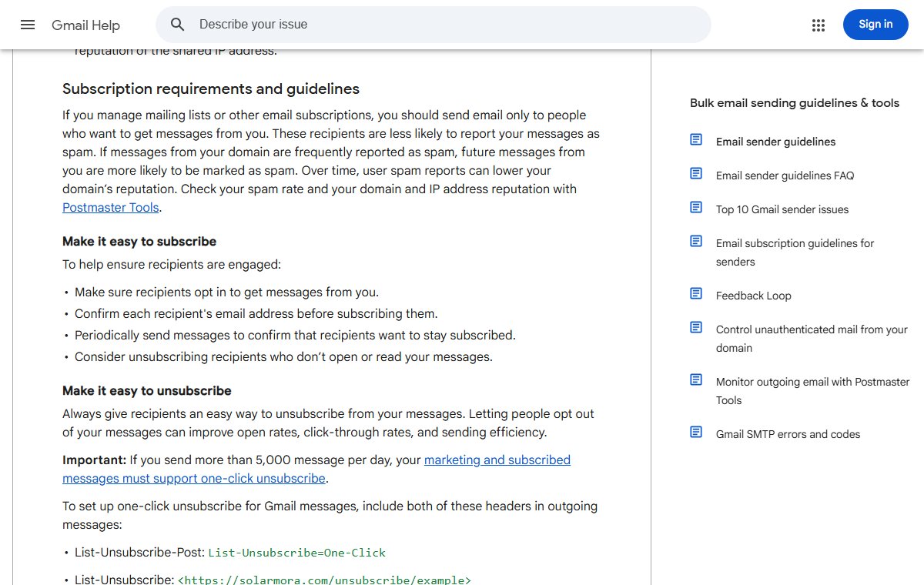924x585 pixels.
Task: Open Email subscription guidelines for senders
Action: click(795, 252)
